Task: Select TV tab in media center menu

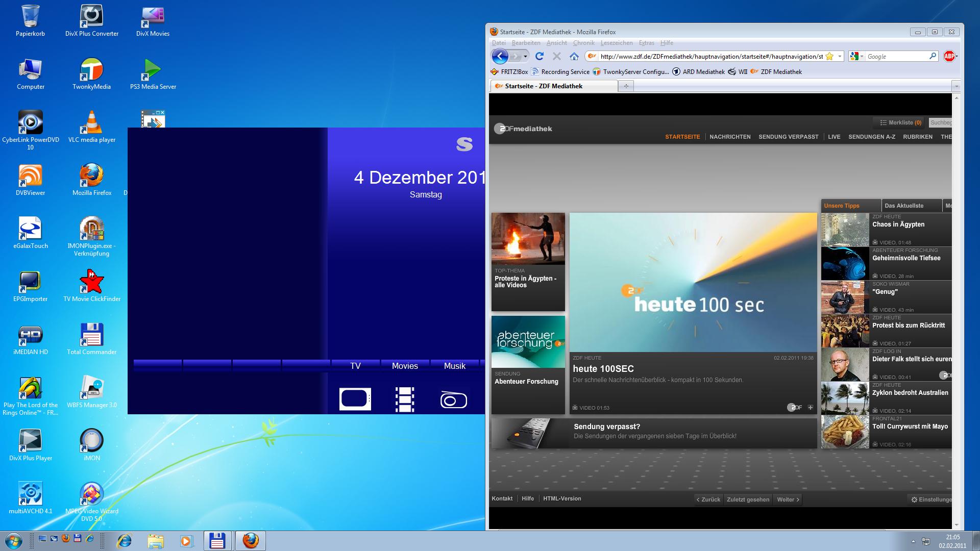Action: click(355, 366)
